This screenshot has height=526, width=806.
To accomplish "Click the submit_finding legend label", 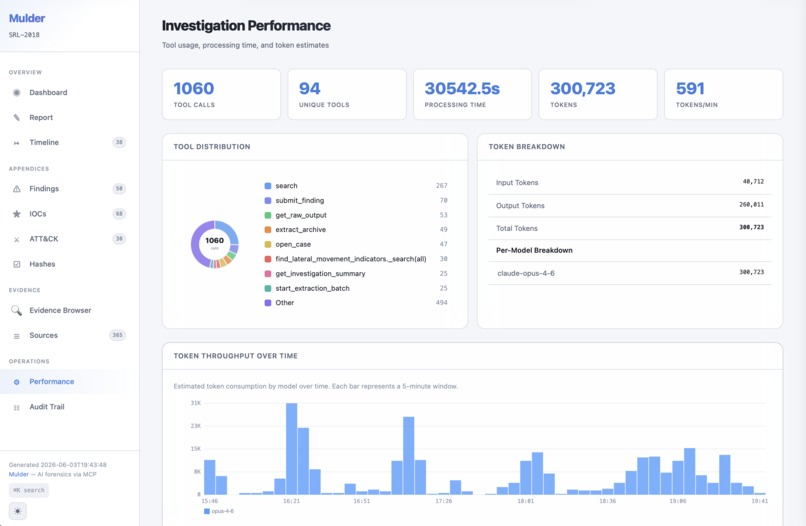I will tap(300, 201).
